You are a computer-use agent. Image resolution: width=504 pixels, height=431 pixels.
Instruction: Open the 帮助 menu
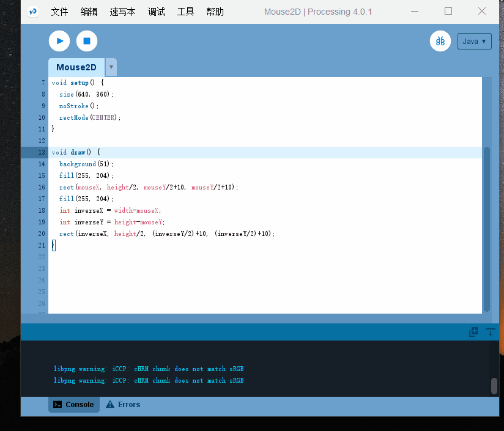click(x=215, y=11)
